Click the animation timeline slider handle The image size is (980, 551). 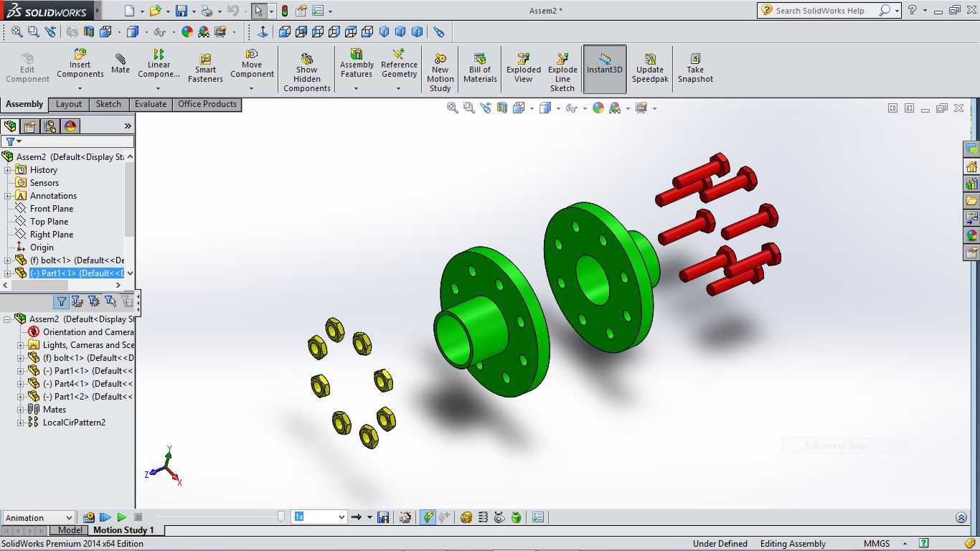281,517
